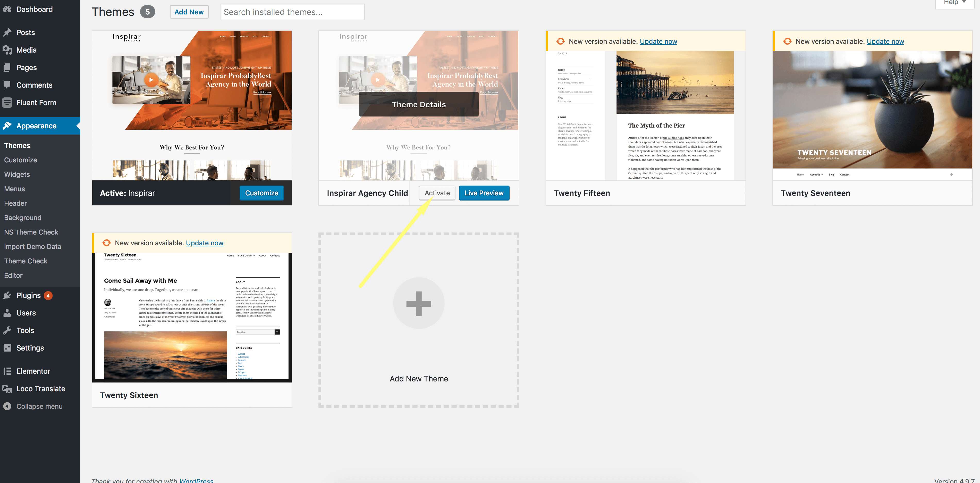Click Update now for Twenty Fifteen
The image size is (980, 483).
[658, 41]
